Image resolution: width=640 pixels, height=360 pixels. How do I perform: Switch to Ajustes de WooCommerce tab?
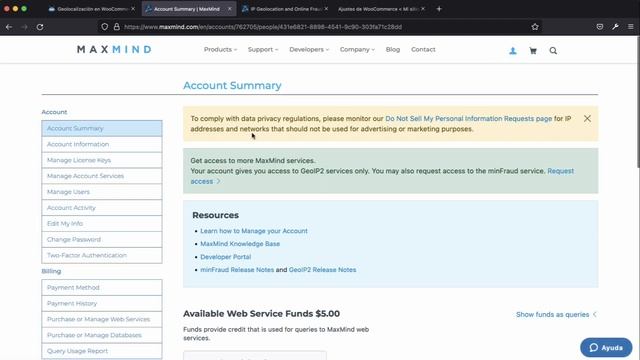coord(380,9)
